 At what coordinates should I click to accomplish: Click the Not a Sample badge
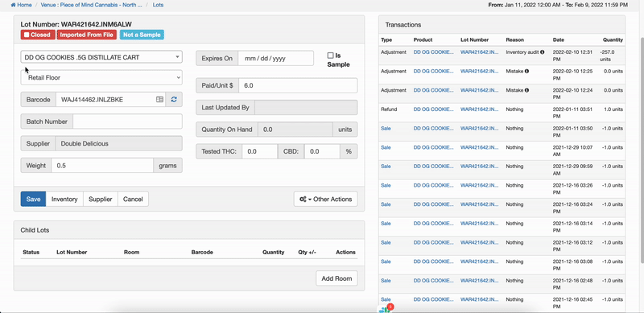[x=142, y=35]
